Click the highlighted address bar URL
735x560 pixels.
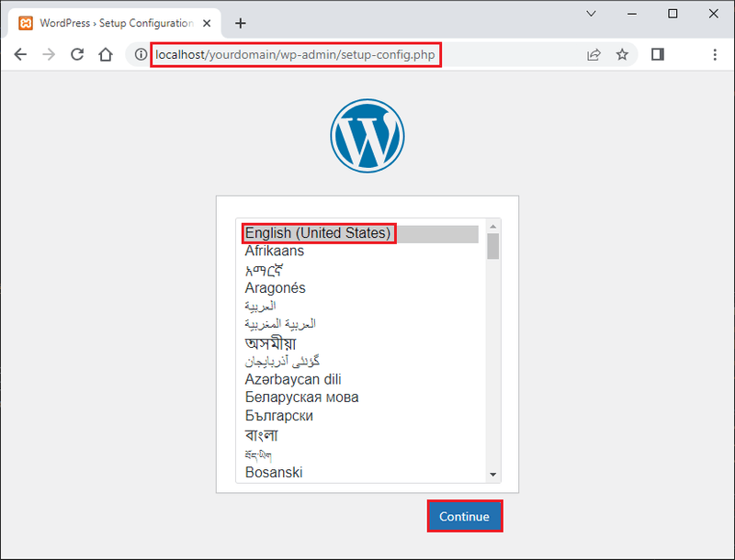coord(296,54)
